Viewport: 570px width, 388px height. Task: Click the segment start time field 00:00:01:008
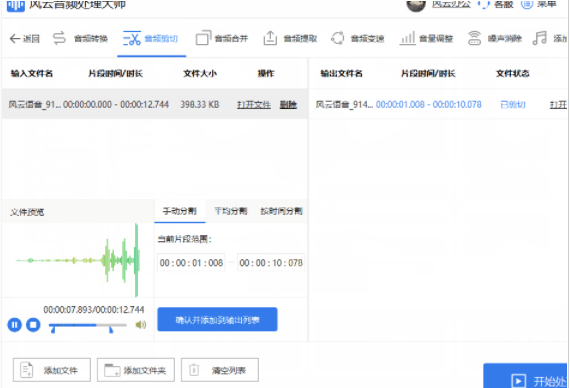191,263
